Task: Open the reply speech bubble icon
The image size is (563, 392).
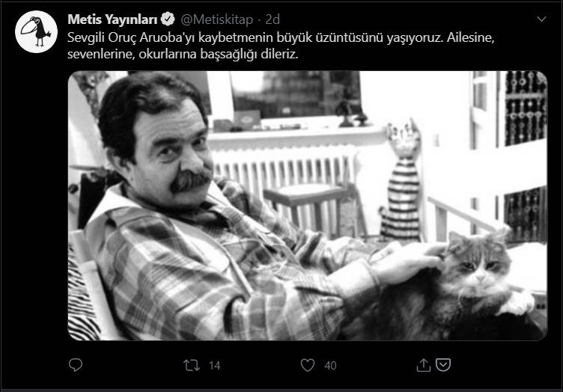Action: (76, 365)
